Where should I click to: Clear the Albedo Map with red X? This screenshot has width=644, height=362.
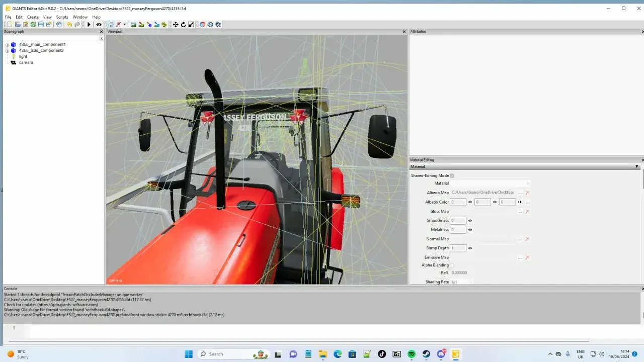[x=527, y=193]
